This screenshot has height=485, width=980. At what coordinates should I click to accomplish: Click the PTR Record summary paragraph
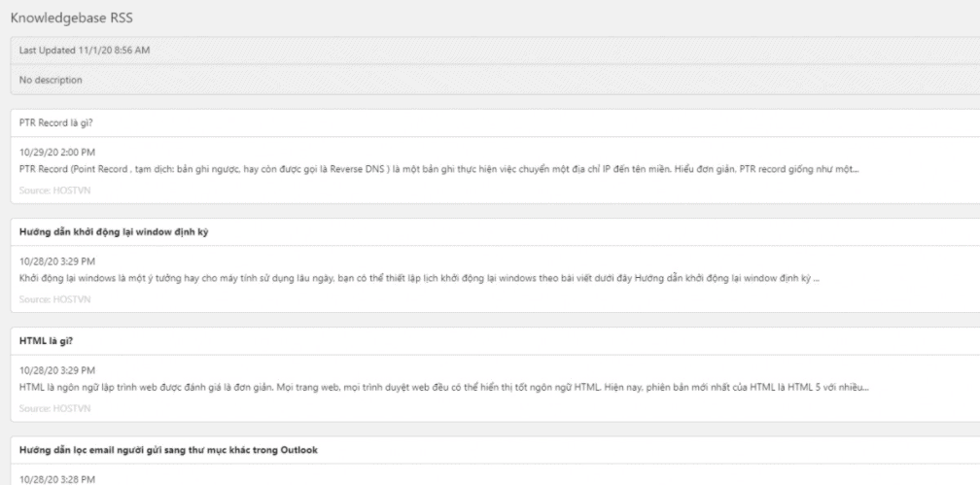coord(438,169)
